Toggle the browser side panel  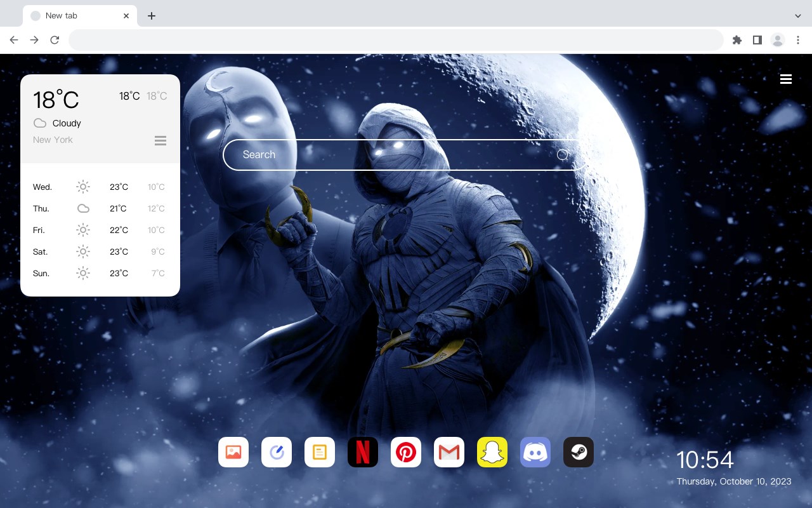pos(757,40)
